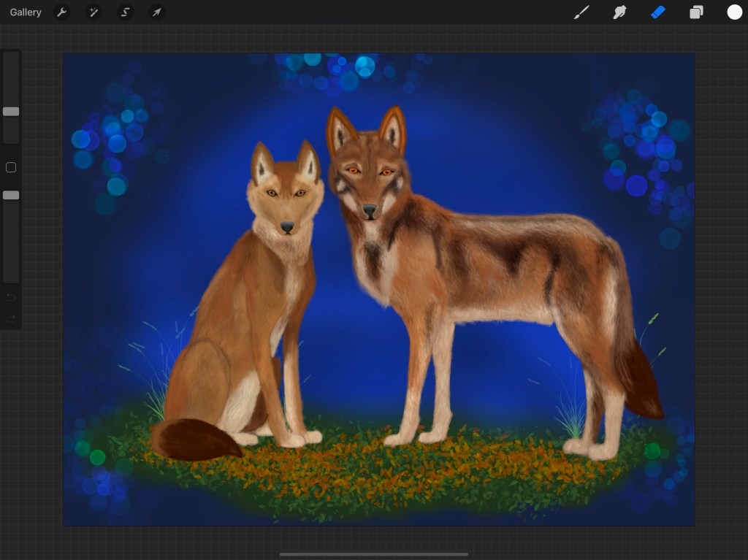Activate the Selection tool
The image size is (748, 560).
(126, 12)
